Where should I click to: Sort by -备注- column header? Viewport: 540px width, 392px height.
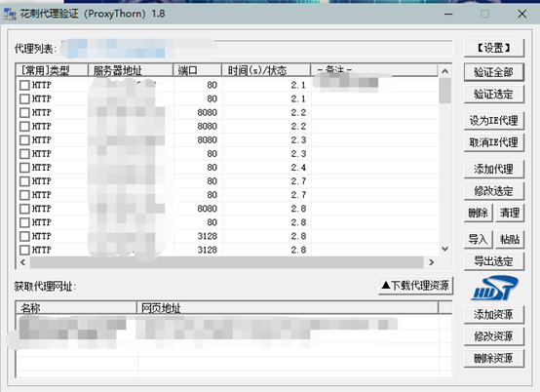coord(374,70)
